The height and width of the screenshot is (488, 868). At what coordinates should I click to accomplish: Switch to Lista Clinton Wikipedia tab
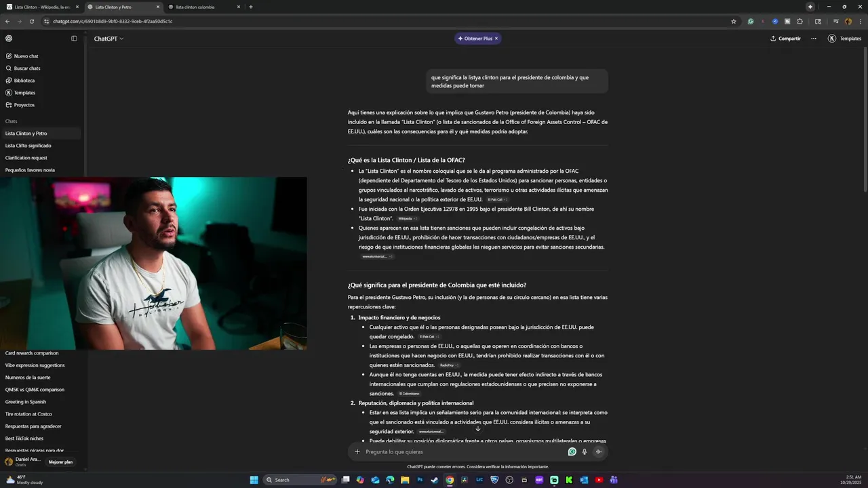(x=43, y=7)
